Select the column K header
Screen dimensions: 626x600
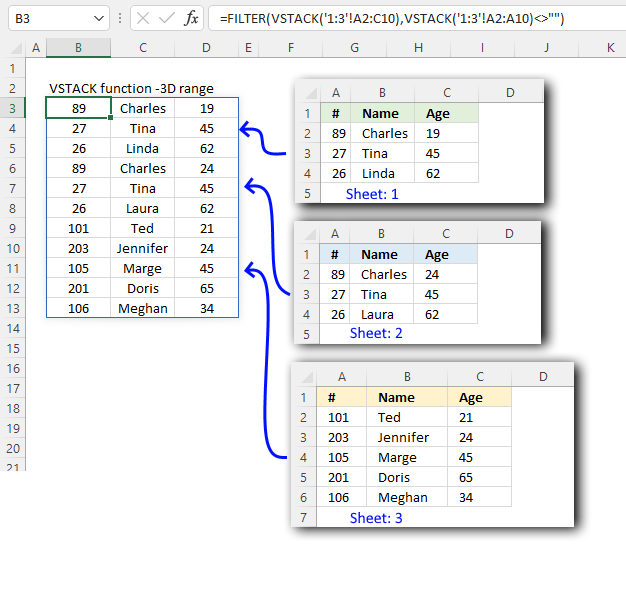pos(610,48)
